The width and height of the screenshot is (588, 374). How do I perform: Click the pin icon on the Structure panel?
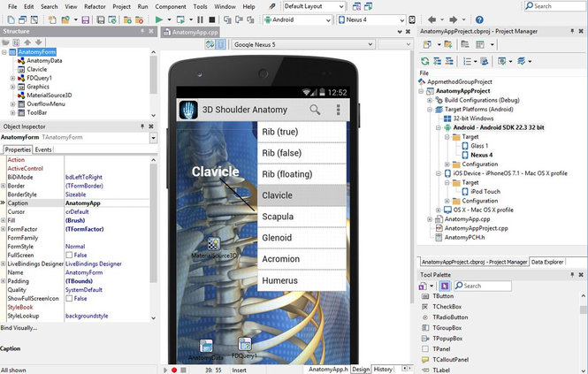pyautogui.click(x=142, y=31)
